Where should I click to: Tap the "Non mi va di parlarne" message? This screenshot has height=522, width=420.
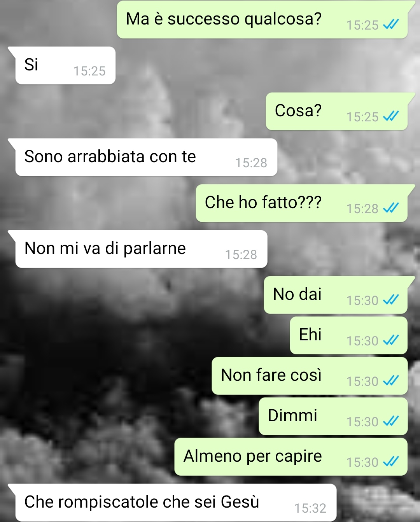141,249
